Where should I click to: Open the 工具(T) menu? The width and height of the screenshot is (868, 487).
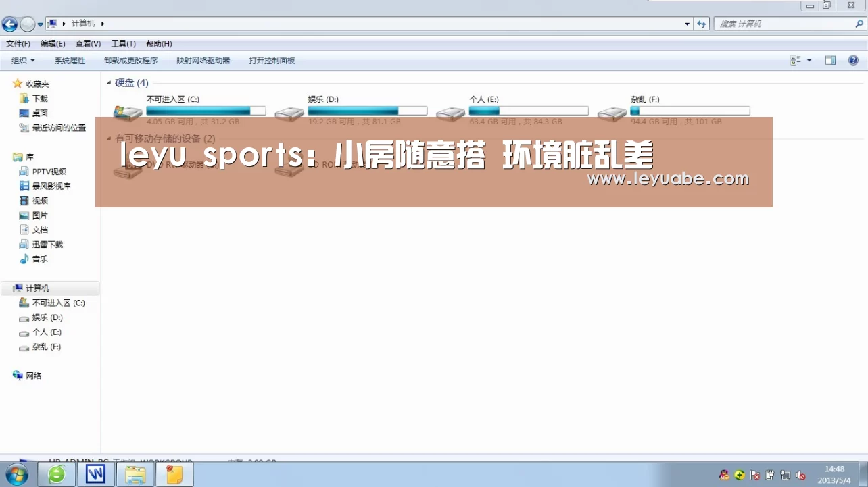point(123,43)
